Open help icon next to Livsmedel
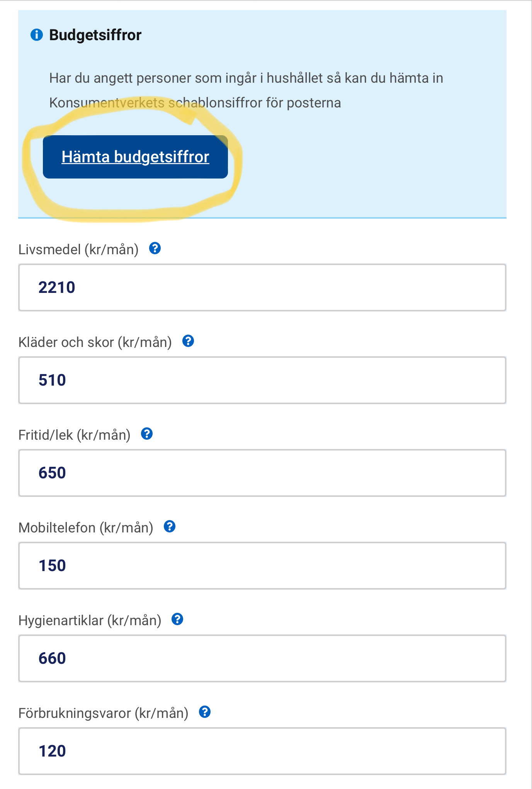Screen dimensions: 532x789 pyautogui.click(x=155, y=248)
